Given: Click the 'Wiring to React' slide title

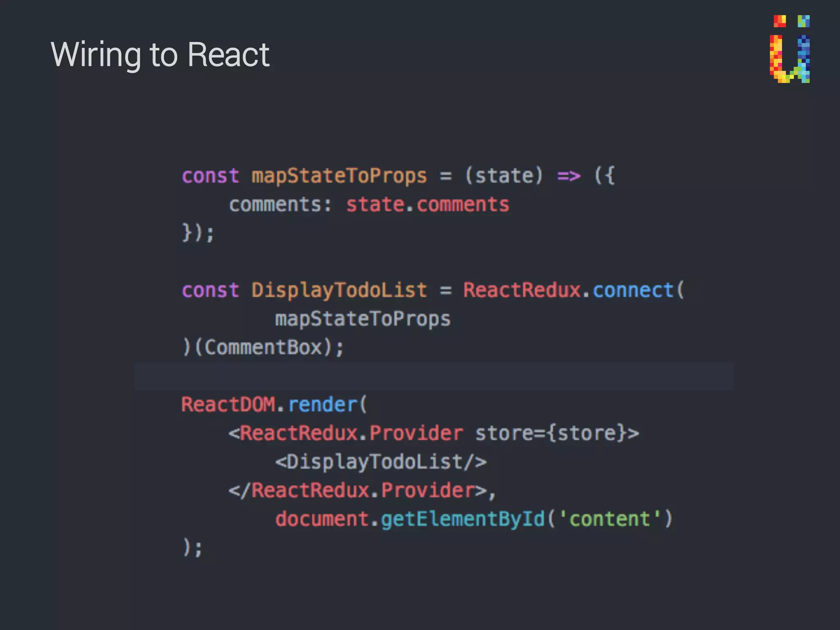Looking at the screenshot, I should (160, 55).
